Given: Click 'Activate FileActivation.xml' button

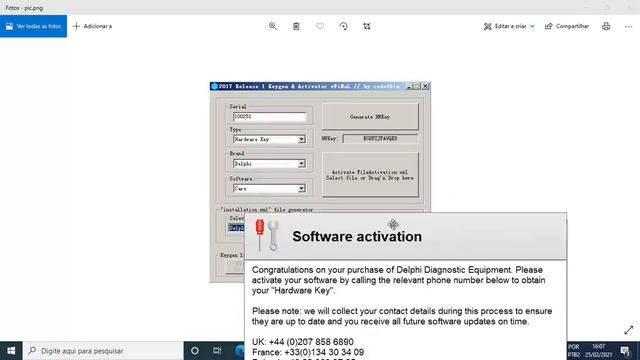Looking at the screenshot, I should coord(370,175).
